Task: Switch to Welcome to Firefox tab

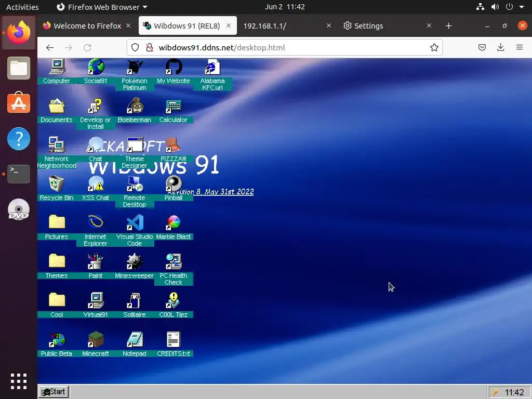Action: click(87, 26)
